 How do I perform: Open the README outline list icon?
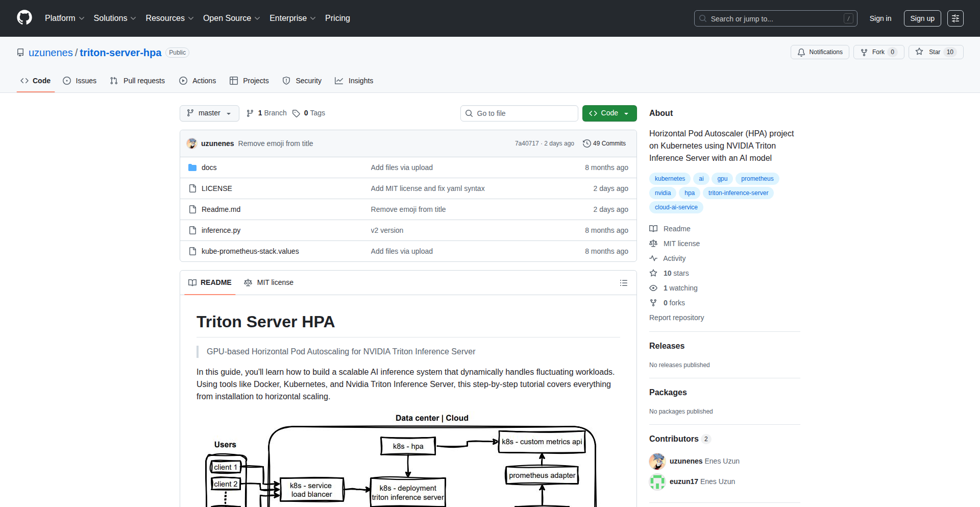pos(623,283)
